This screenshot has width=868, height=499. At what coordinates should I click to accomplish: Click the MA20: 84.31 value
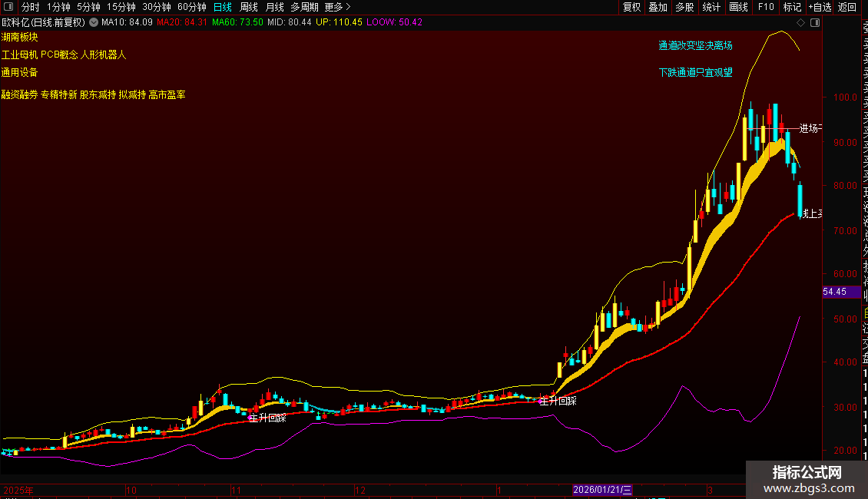(x=181, y=22)
